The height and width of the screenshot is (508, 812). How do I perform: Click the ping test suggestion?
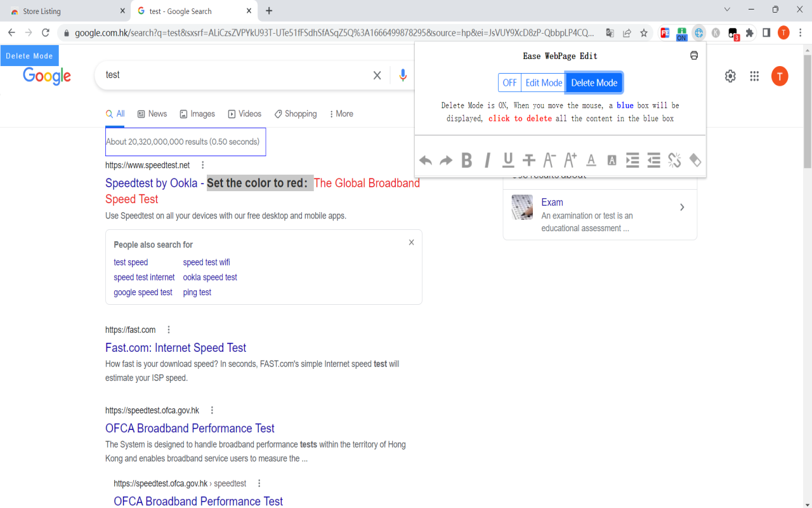coord(197,293)
